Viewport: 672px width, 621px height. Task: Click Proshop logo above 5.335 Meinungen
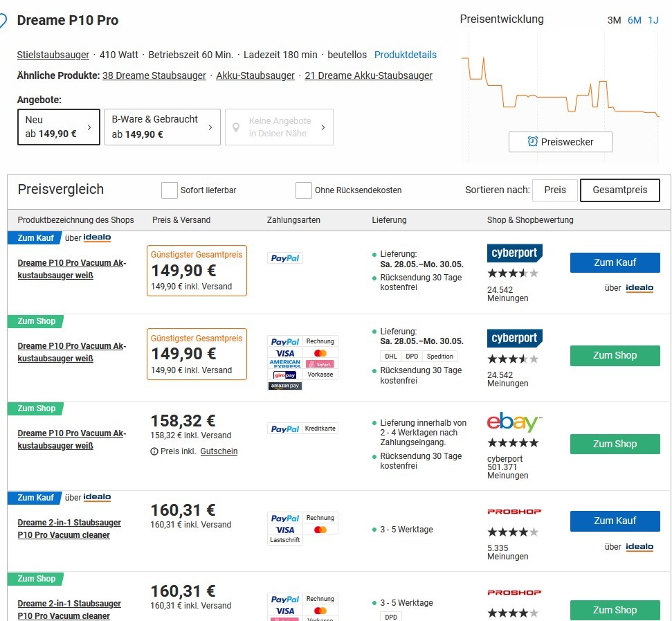(515, 512)
